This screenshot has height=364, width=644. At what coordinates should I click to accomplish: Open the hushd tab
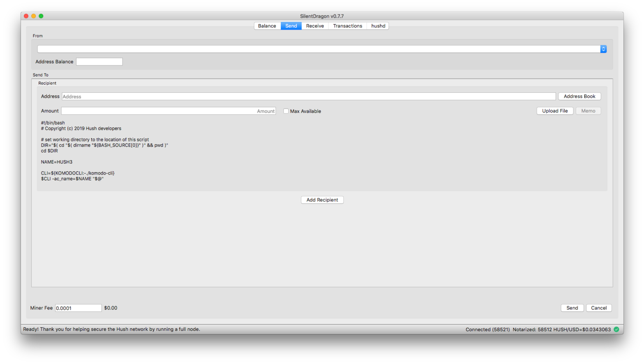(x=378, y=26)
